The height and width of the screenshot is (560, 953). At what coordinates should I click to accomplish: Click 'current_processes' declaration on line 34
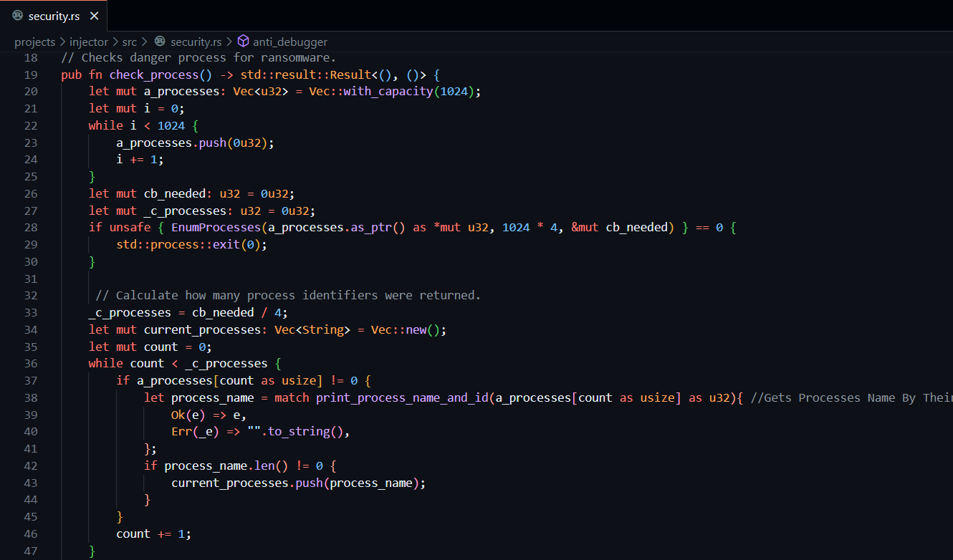pos(202,330)
